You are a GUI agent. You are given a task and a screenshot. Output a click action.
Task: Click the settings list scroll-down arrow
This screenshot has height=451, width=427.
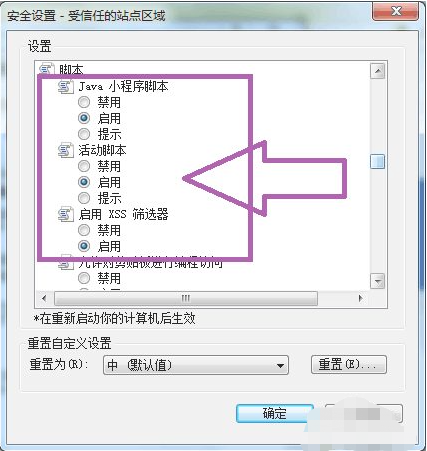click(x=378, y=281)
